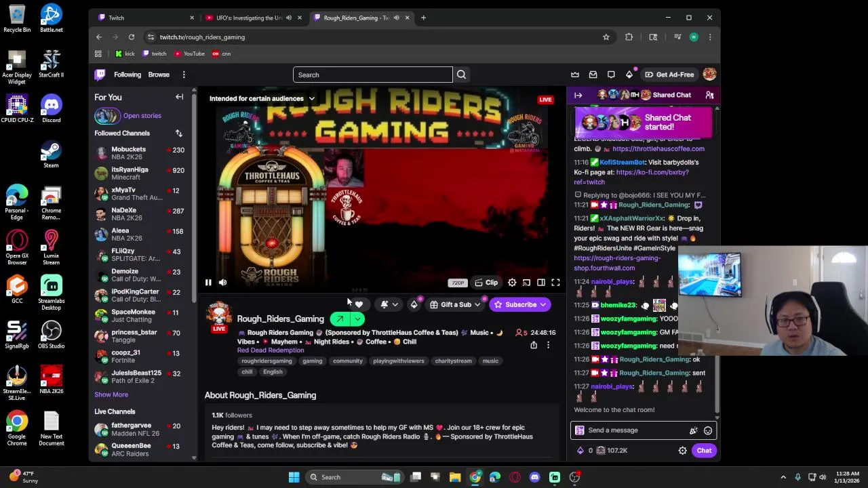Open the Subscribe dropdown button
868x488 pixels.
tap(521, 305)
